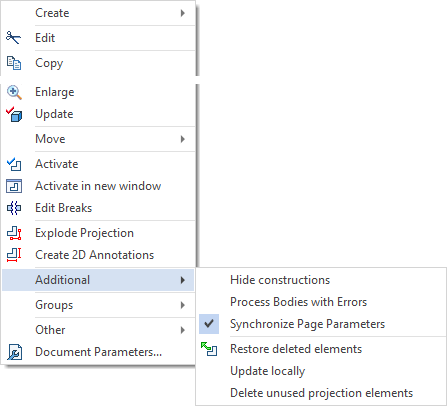Viewport: 447px width, 406px height.
Task: Toggle Synchronize Page Parameters checkmark
Action: [x=209, y=324]
